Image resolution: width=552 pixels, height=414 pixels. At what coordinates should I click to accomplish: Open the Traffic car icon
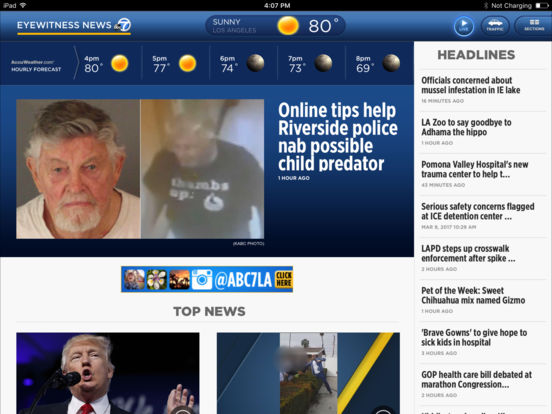(x=495, y=26)
